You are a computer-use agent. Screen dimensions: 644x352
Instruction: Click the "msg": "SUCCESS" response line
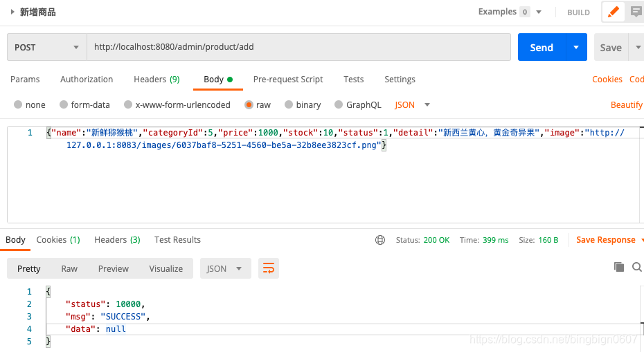(x=107, y=317)
